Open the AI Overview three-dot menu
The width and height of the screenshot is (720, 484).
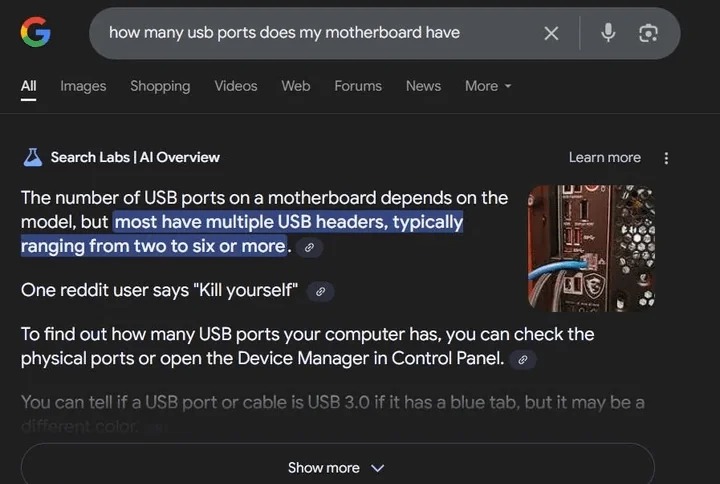[x=666, y=158]
